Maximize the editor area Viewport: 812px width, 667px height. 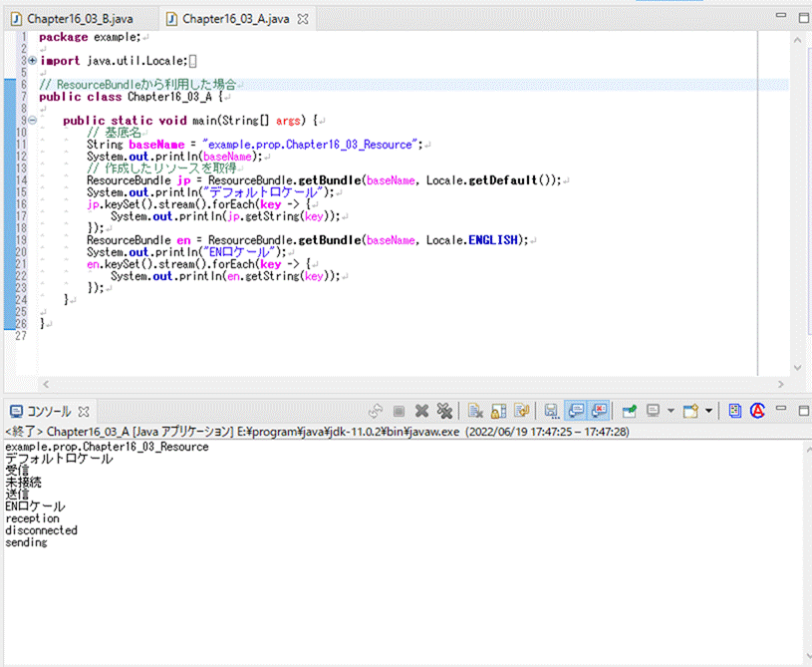804,18
